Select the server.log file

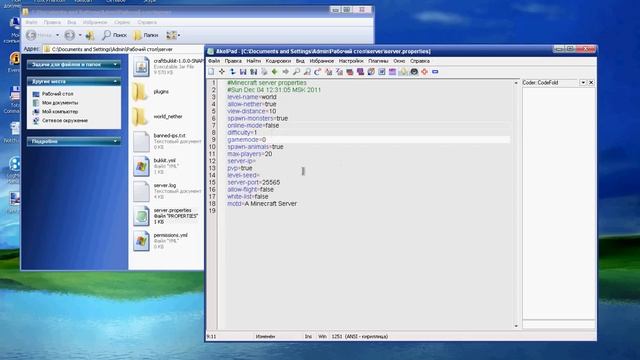(x=167, y=191)
